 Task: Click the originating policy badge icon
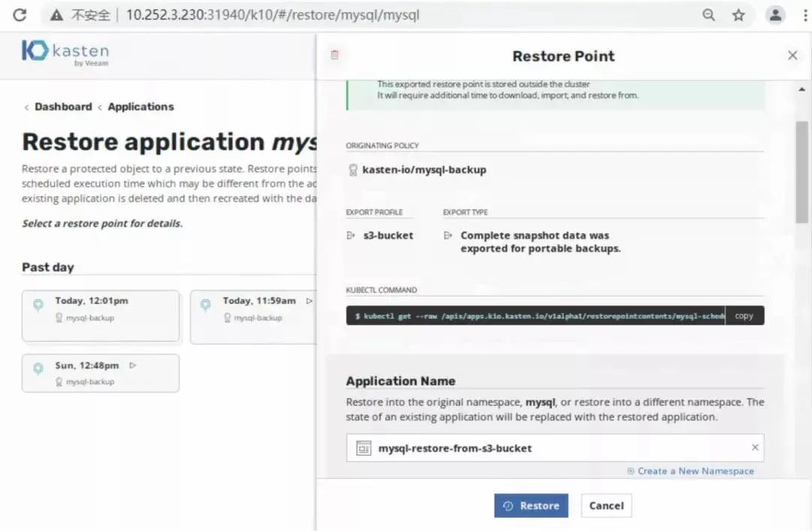353,170
